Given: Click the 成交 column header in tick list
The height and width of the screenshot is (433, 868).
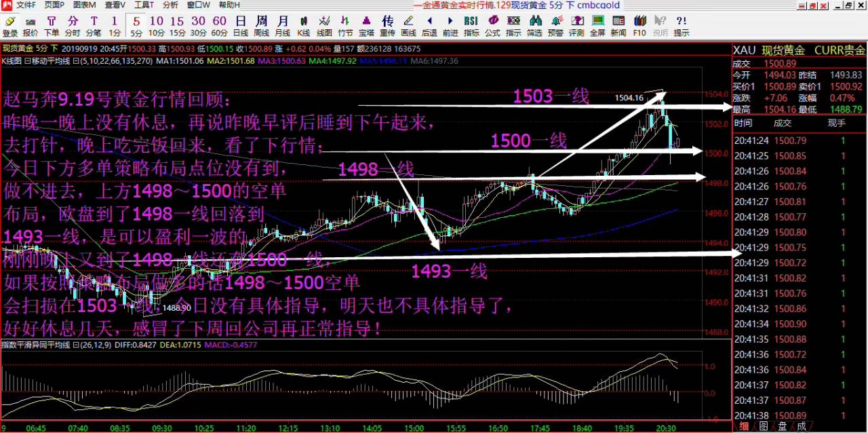Looking at the screenshot, I should tap(782, 123).
